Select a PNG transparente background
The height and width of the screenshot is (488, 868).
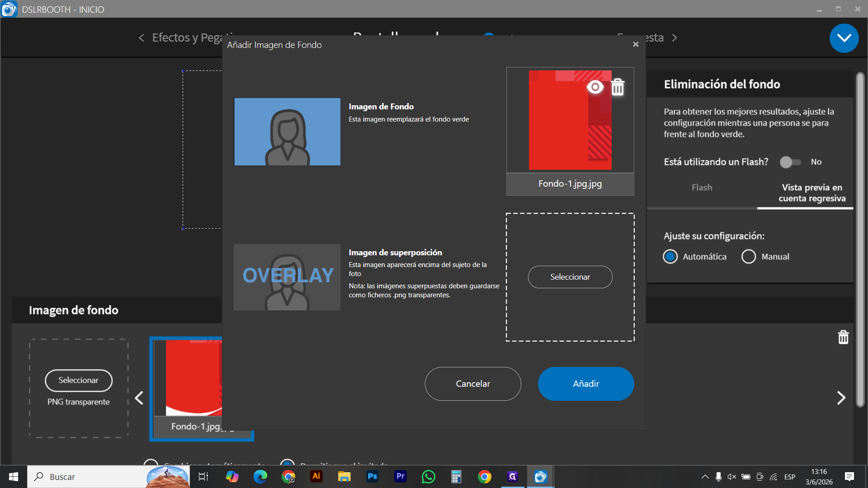click(79, 380)
